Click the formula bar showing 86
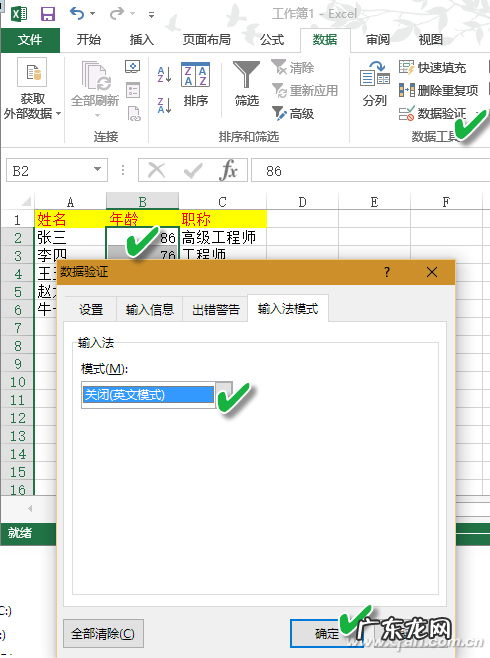This screenshot has width=490, height=658. pos(370,171)
